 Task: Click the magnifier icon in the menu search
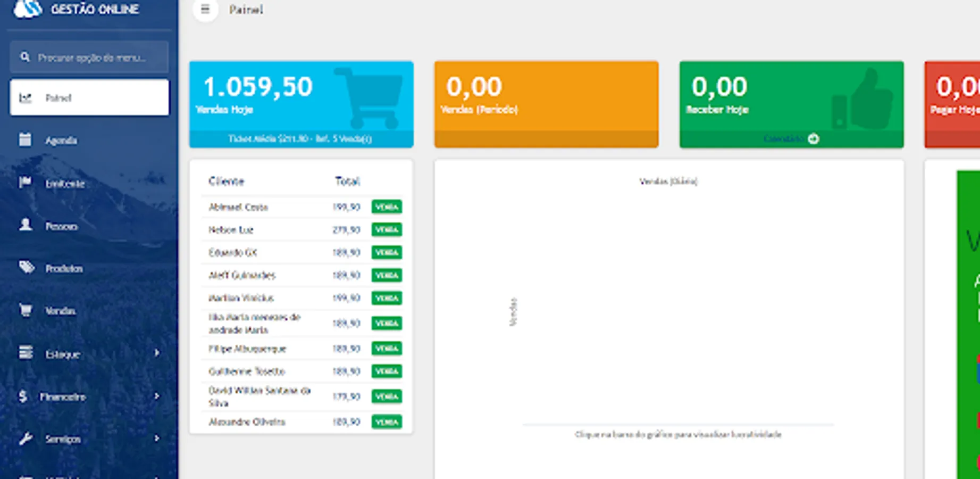click(25, 56)
